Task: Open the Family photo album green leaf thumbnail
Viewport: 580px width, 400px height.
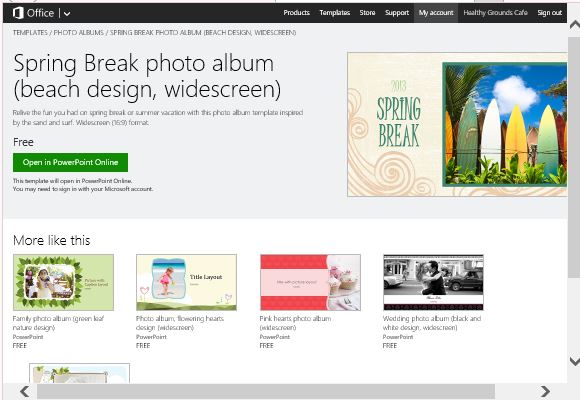Action: [x=63, y=282]
